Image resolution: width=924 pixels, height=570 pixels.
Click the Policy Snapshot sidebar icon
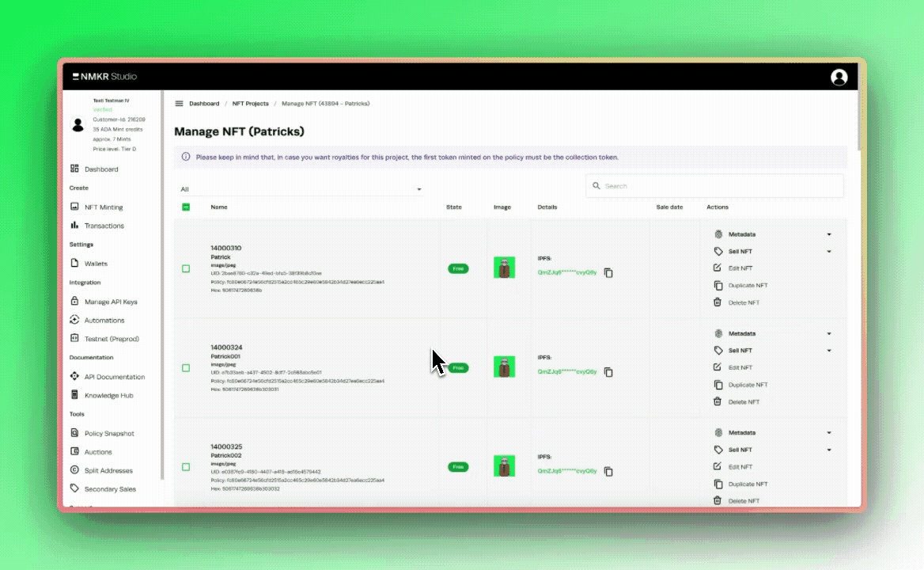(x=74, y=433)
